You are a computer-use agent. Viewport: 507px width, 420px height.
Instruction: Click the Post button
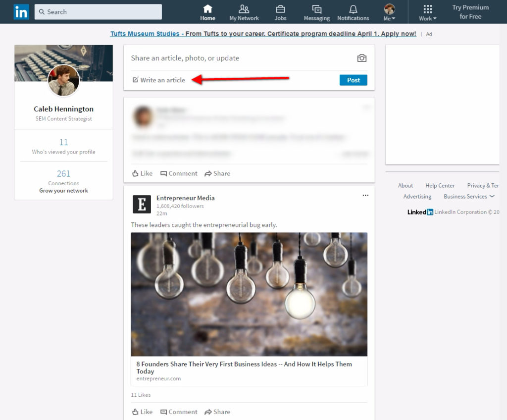(x=353, y=80)
